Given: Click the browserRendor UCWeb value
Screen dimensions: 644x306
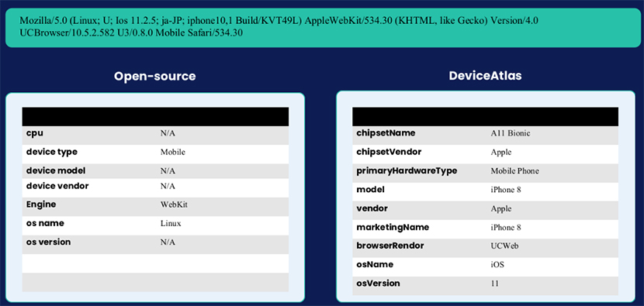Looking at the screenshot, I should coord(504,246).
